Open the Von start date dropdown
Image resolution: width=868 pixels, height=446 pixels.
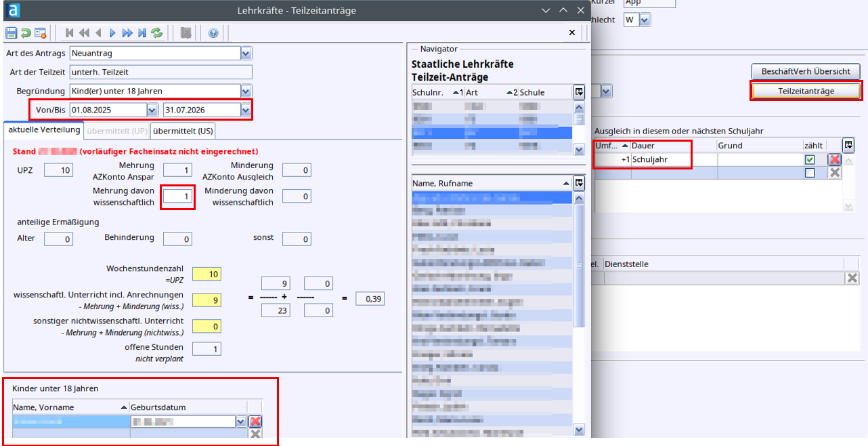(x=152, y=110)
